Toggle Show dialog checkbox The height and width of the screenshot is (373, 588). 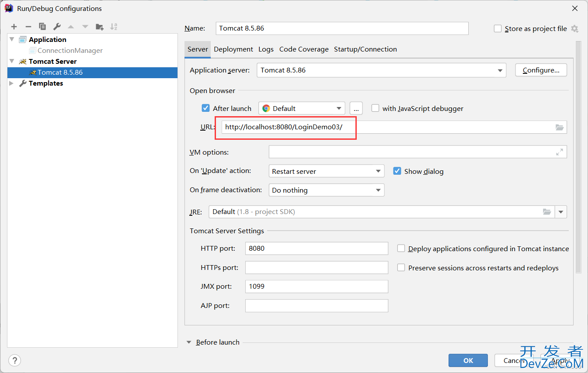coord(397,171)
